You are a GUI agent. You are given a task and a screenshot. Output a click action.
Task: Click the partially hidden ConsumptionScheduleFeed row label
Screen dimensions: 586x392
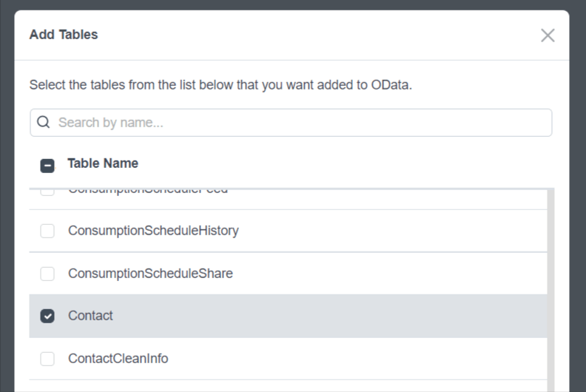click(x=148, y=192)
